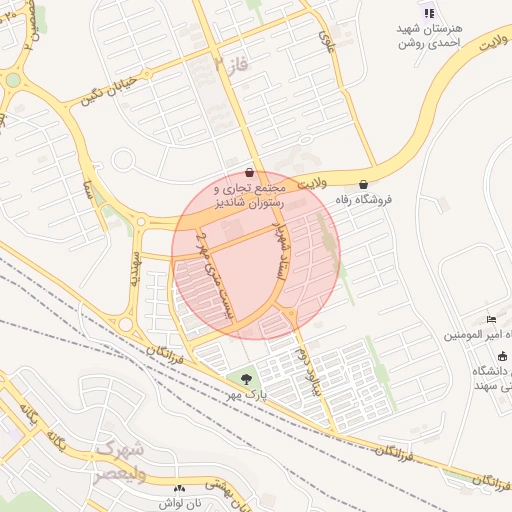Image resolution: width=512 pixels, height=512 pixels.
Task: Click the shopping bag icon above مجتمع تجاری شاندیز
Action: [249, 173]
